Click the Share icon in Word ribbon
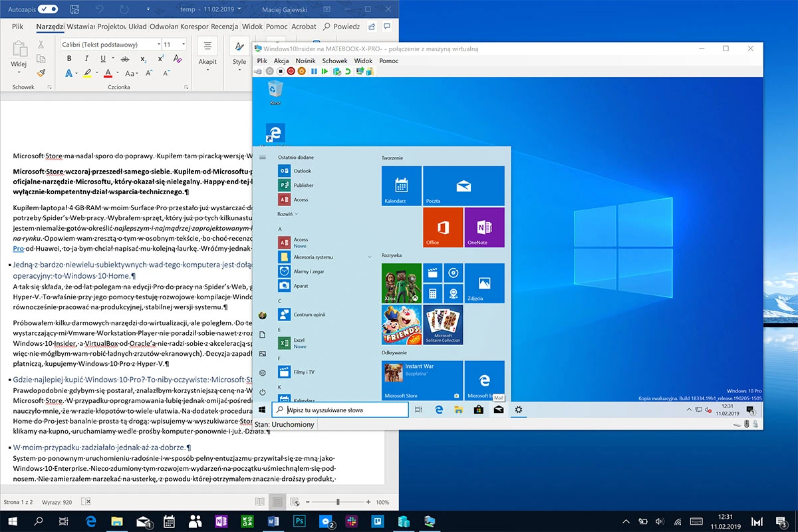Image resolution: width=798 pixels, height=532 pixels. 371,27
